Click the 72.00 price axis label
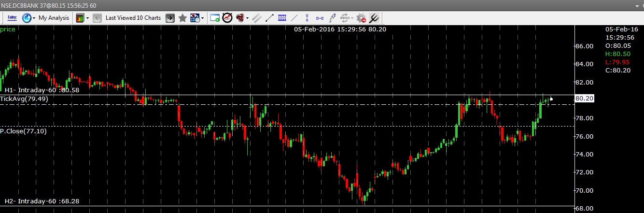The height and width of the screenshot is (213, 644). click(x=584, y=172)
